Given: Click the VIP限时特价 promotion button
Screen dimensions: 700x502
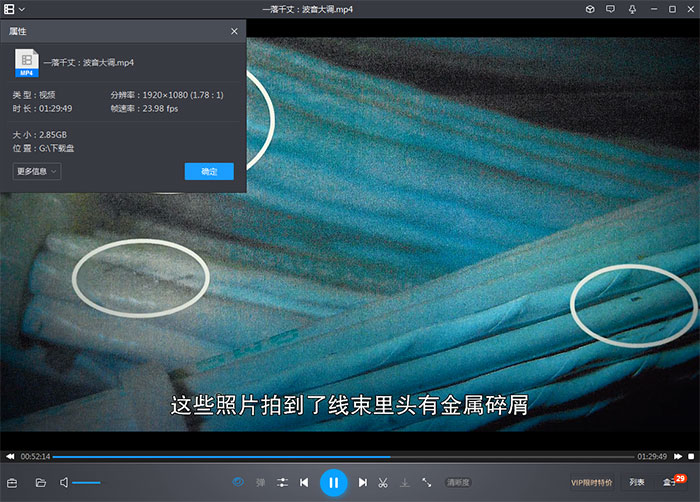Looking at the screenshot, I should pos(591,482).
